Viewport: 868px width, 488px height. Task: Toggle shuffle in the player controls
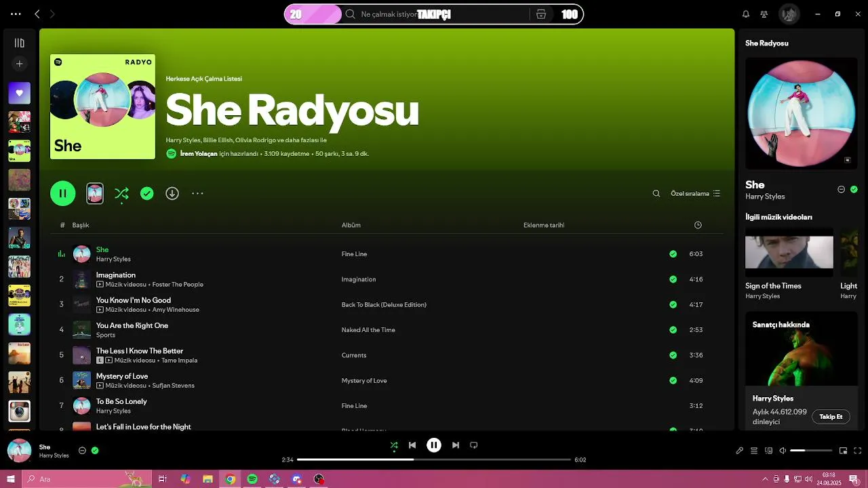(x=394, y=445)
